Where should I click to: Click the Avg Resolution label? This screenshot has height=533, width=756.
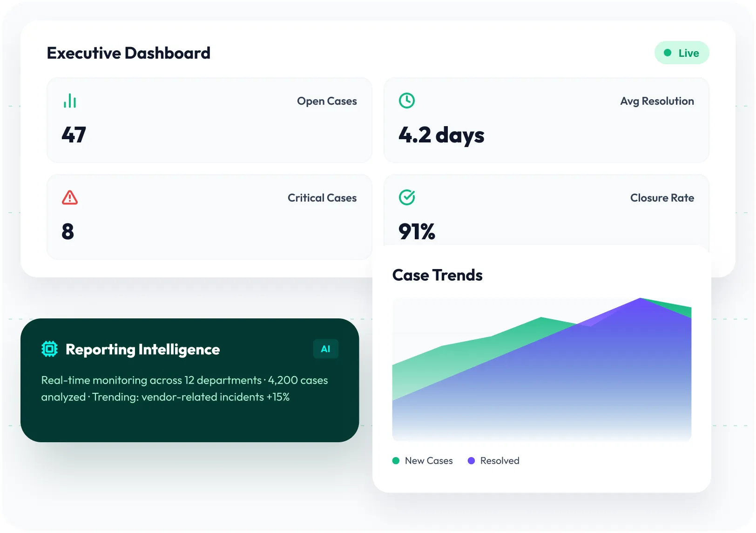657,101
